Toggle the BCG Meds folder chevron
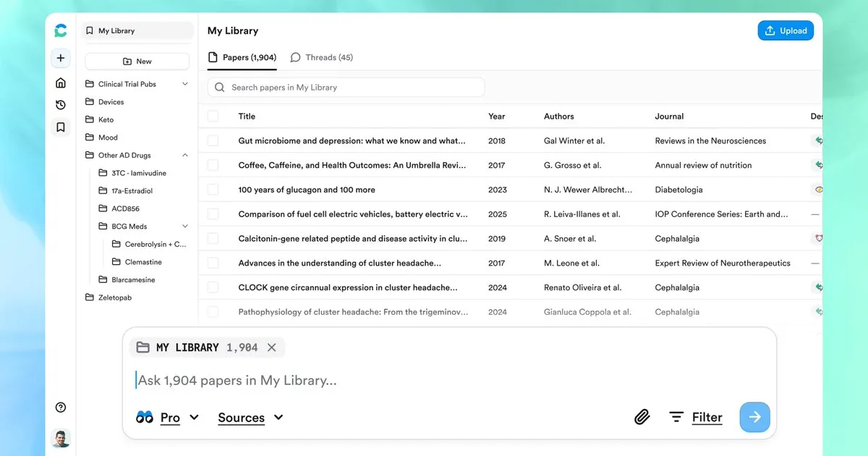This screenshot has height=456, width=868. (x=184, y=227)
